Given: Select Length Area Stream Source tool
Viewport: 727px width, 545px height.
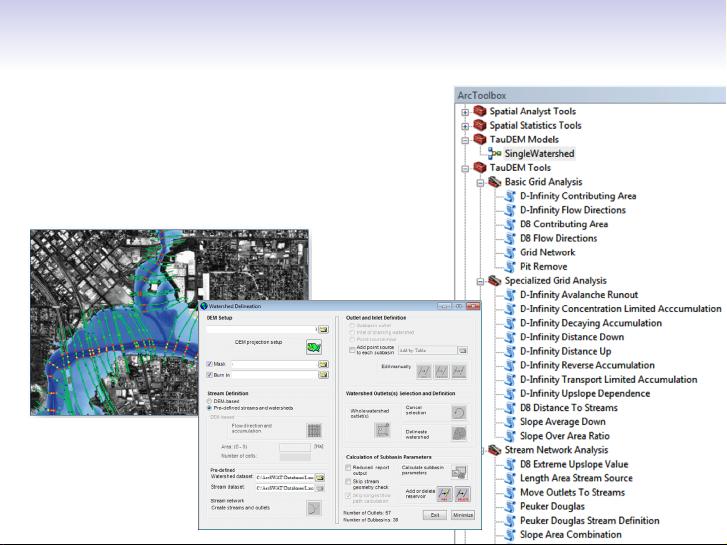Looking at the screenshot, I should pos(576,478).
